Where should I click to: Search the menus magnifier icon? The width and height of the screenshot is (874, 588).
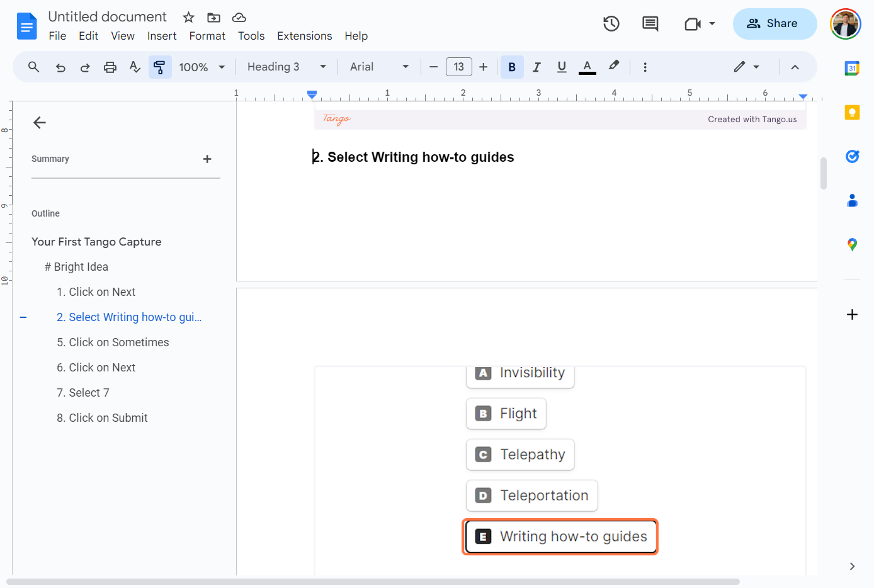click(x=34, y=67)
